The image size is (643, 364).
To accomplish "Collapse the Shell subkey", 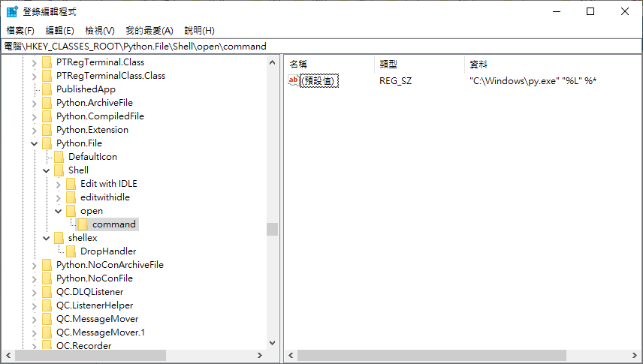I will click(47, 170).
